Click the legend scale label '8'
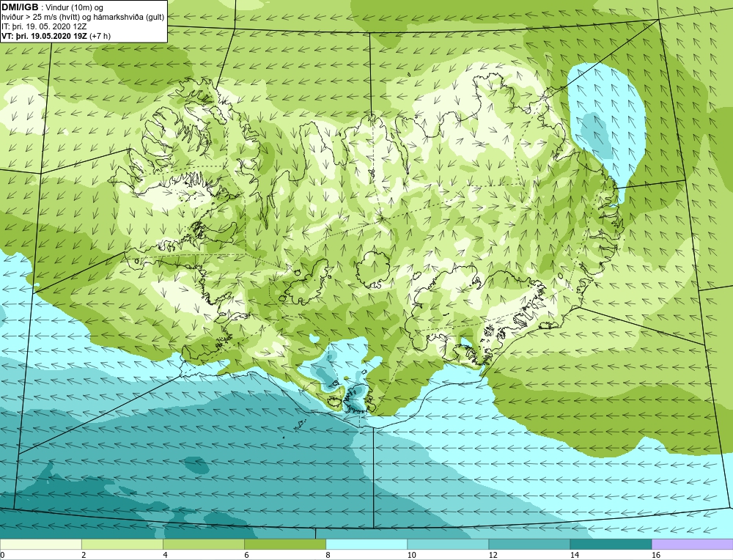733x560 pixels. (x=328, y=555)
